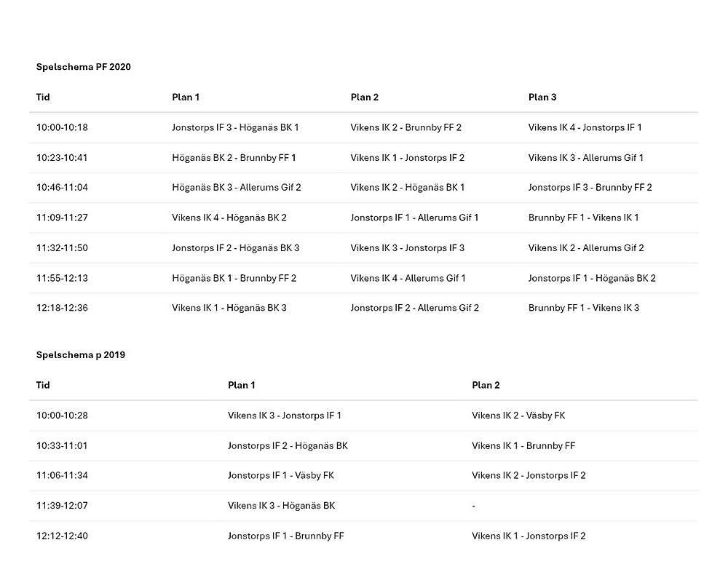Select match Jonstorps IF 2 - Höganäs BK
This screenshot has height=564, width=728.
coord(288,446)
